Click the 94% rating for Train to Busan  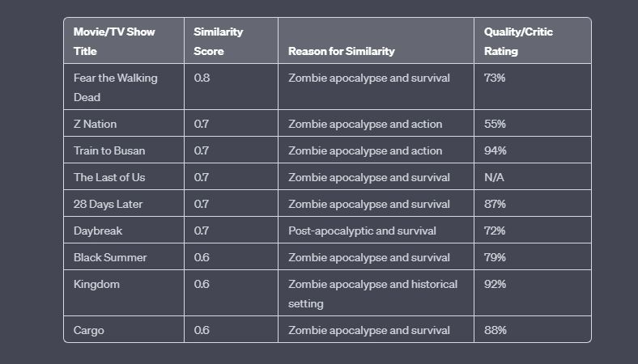point(496,150)
